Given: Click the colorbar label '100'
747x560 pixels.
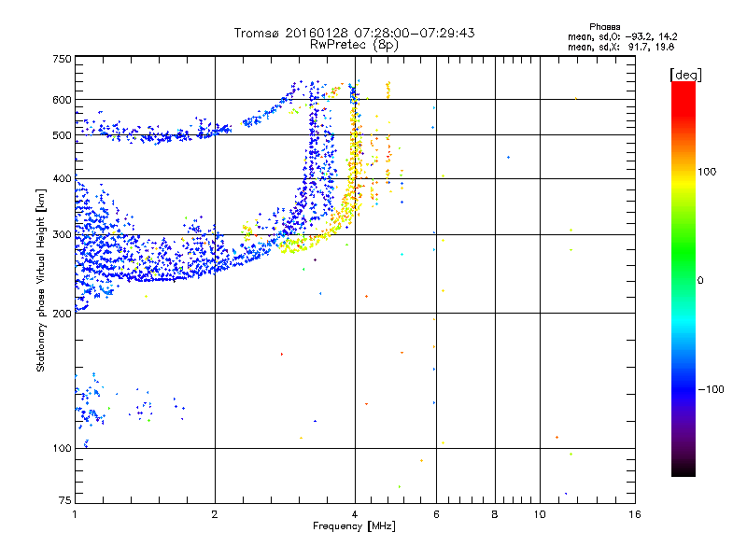Looking at the screenshot, I should (707, 172).
